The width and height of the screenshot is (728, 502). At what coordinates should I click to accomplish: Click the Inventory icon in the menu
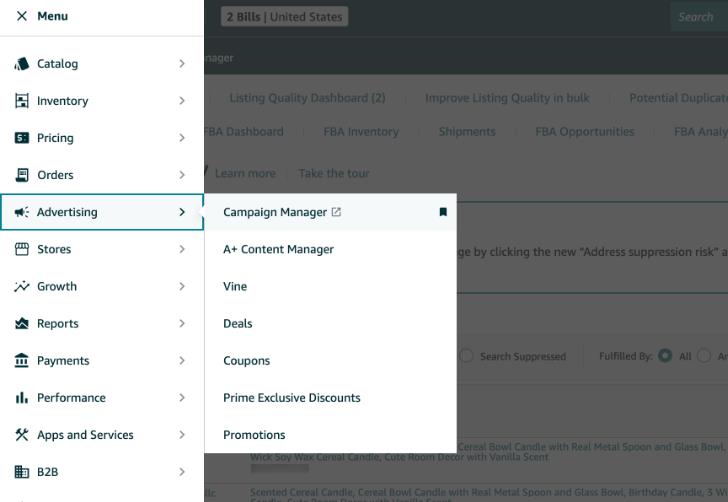click(x=21, y=101)
